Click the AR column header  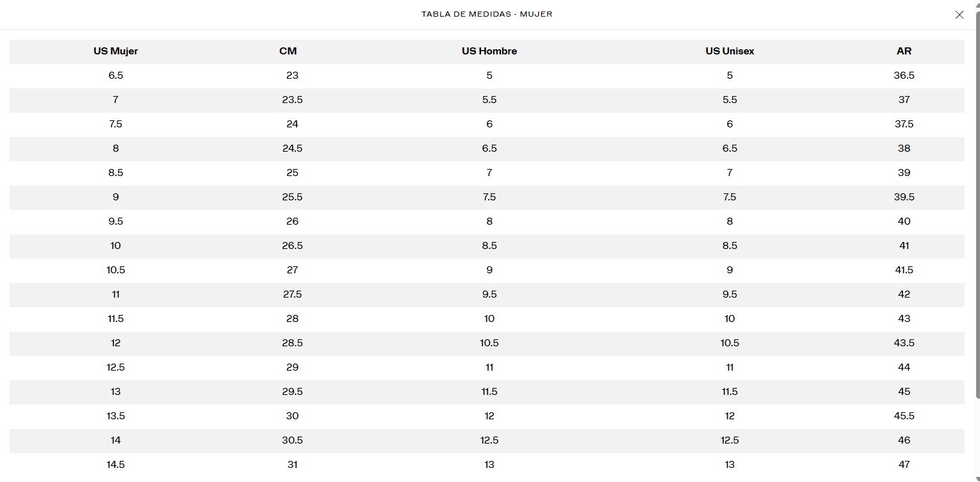coord(904,51)
